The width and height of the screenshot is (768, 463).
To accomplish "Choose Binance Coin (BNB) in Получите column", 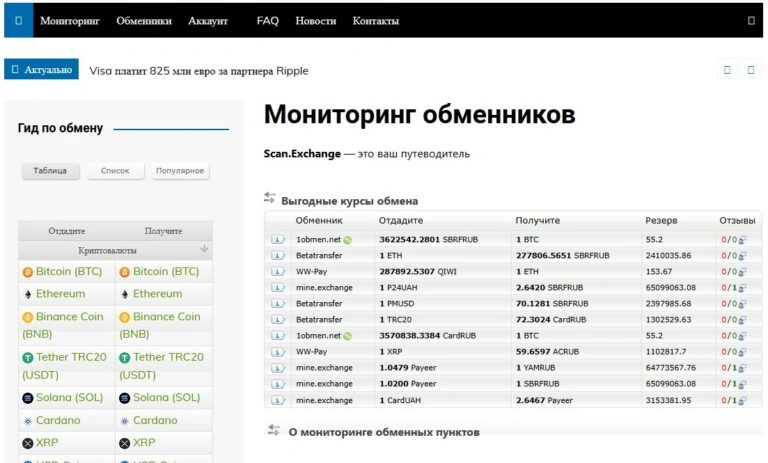I will (x=160, y=325).
